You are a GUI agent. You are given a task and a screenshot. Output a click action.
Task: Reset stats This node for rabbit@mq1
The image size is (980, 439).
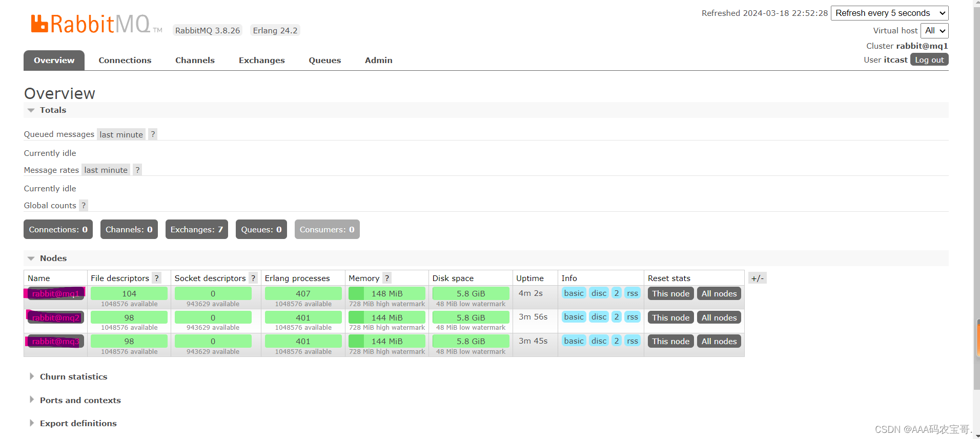point(671,293)
